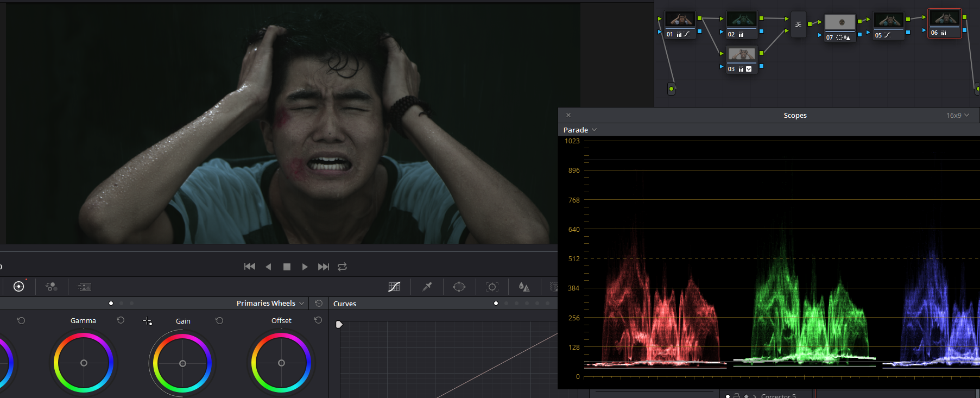This screenshot has height=398, width=980.
Task: Select the third Primaries palette page dot
Action: click(131, 304)
